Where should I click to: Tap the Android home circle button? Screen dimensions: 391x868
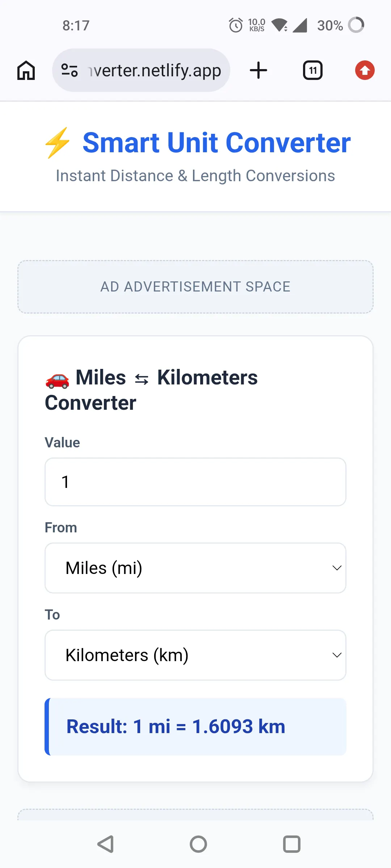click(198, 844)
